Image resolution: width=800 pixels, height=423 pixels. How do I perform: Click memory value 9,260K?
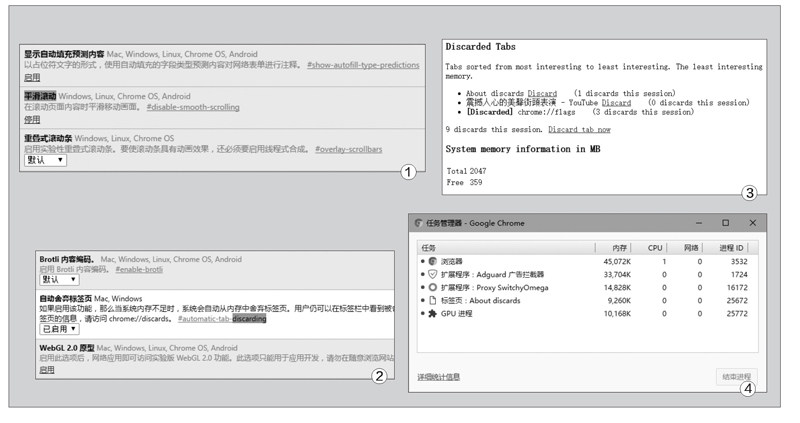[x=619, y=301]
